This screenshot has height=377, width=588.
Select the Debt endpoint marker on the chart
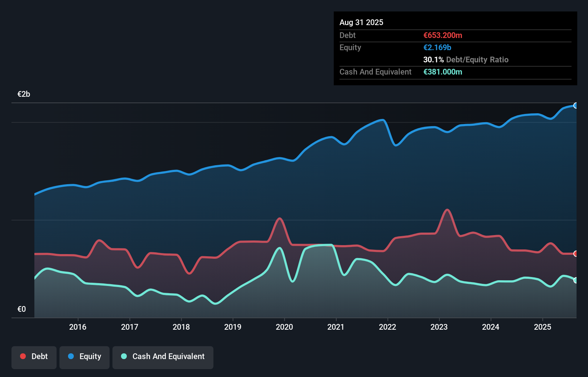pos(576,254)
